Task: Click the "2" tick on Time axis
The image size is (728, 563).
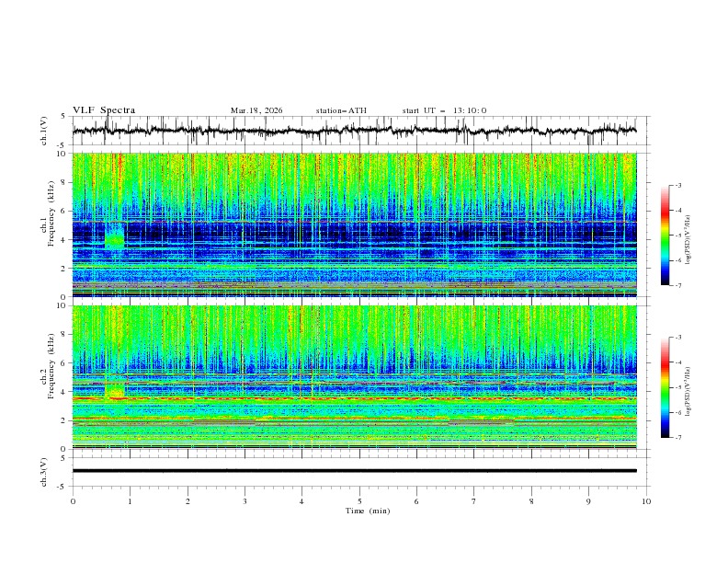Action: pos(188,501)
